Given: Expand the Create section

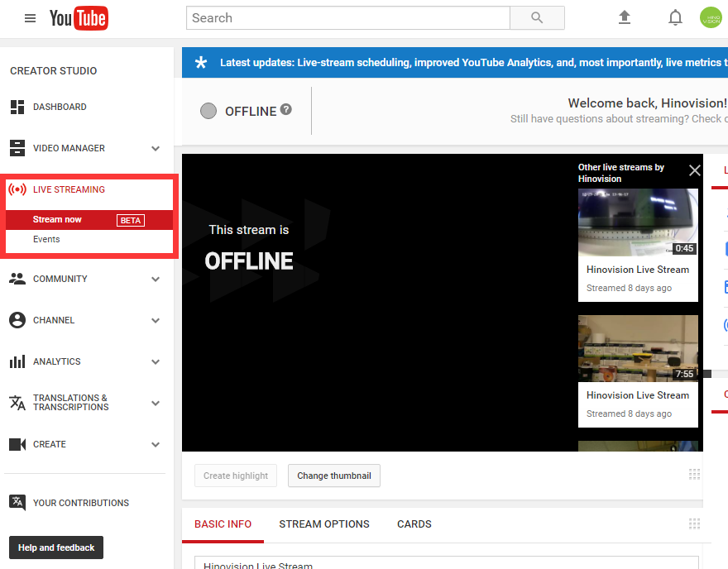Looking at the screenshot, I should (156, 445).
